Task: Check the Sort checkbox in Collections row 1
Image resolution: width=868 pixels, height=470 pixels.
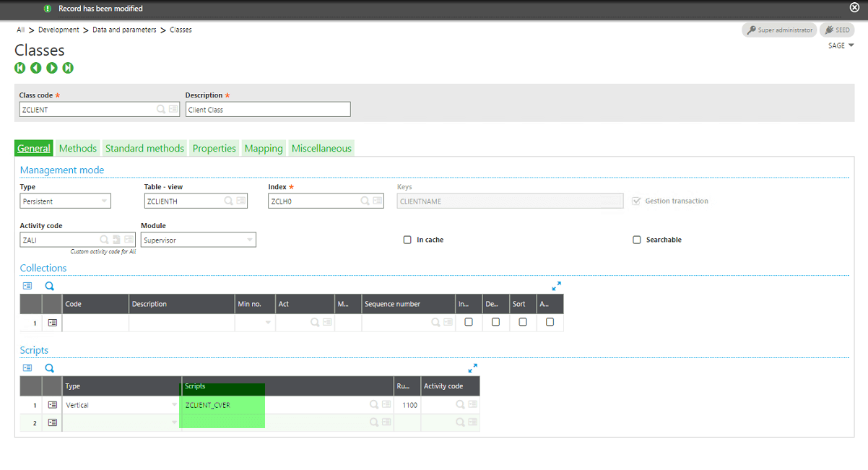Action: point(523,322)
